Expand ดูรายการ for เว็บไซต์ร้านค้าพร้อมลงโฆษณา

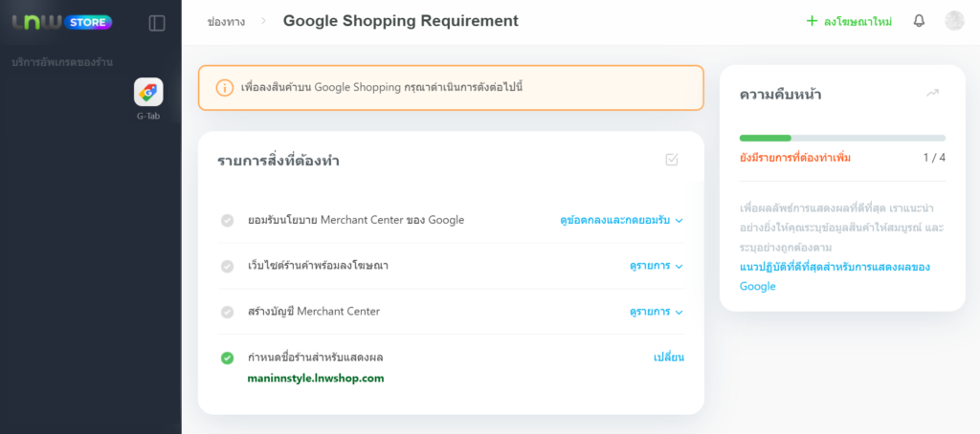[x=656, y=266]
